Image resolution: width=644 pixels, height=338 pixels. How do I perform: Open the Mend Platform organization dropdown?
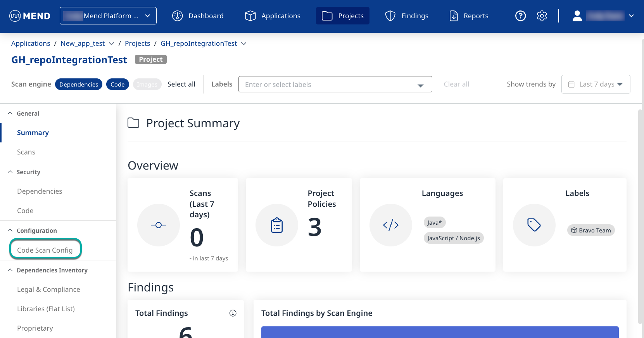(x=108, y=16)
